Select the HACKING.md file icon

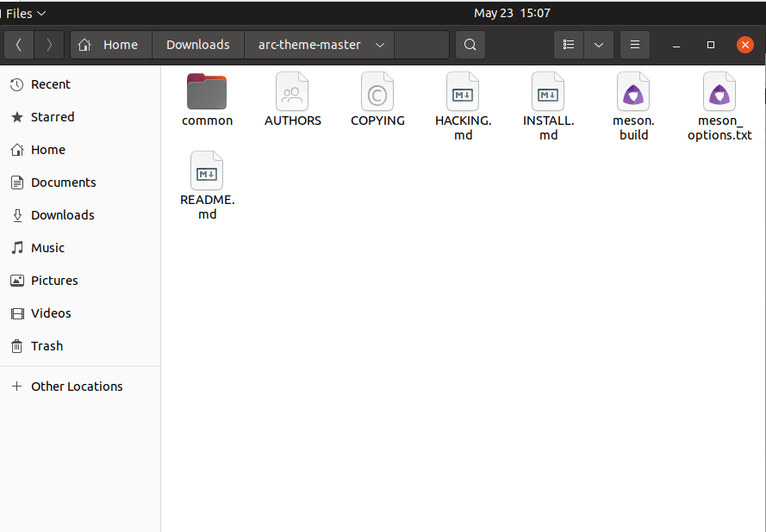[x=463, y=91]
